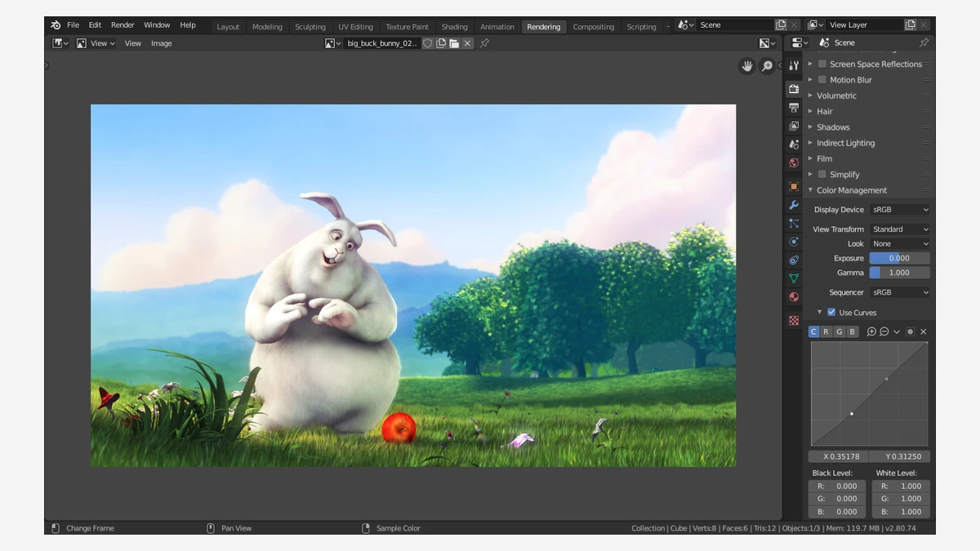Click the new image copy icon
Image resolution: width=980 pixels, height=551 pixels.
441,43
